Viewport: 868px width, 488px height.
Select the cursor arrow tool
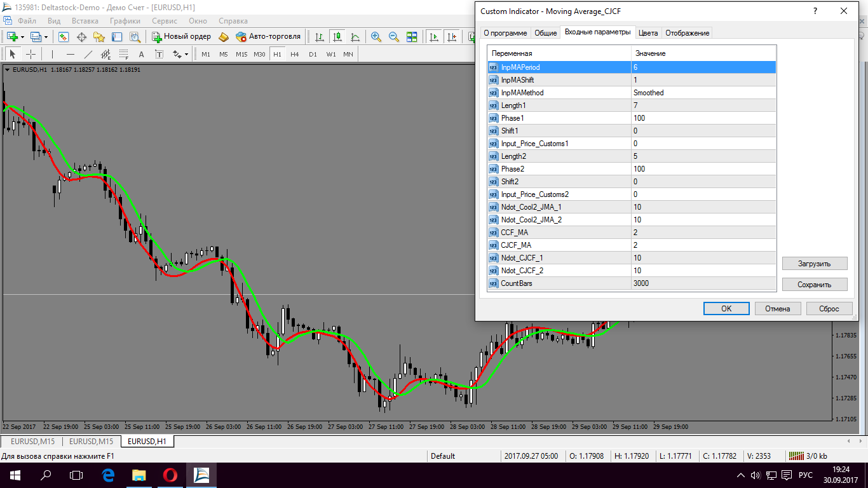click(13, 54)
